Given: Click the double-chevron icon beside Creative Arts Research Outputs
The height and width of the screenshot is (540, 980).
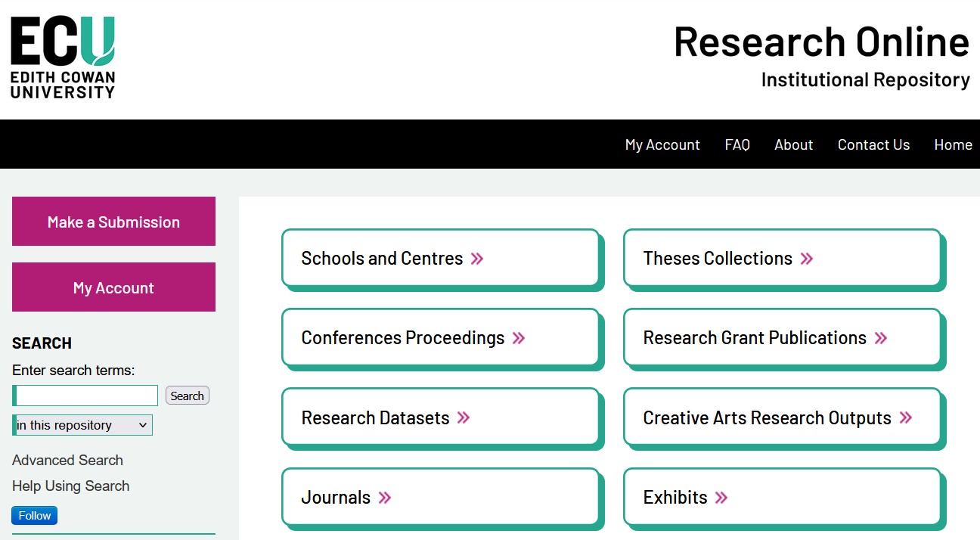Looking at the screenshot, I should (906, 417).
